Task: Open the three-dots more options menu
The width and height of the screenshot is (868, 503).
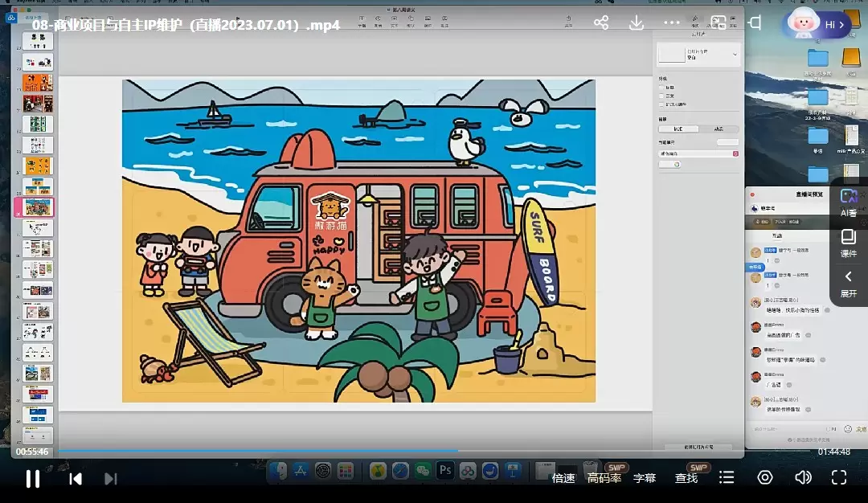Action: pos(672,23)
